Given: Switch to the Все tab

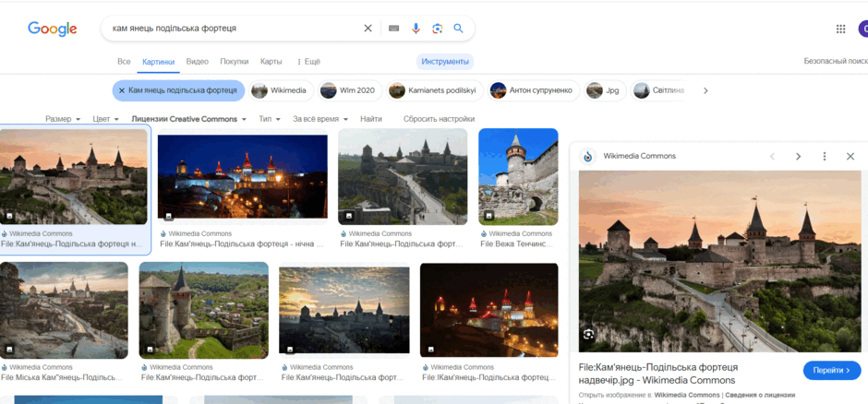Looking at the screenshot, I should coord(124,62).
